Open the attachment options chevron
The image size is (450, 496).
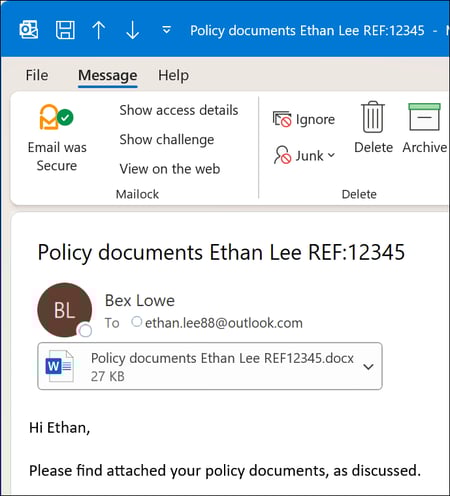point(368,367)
